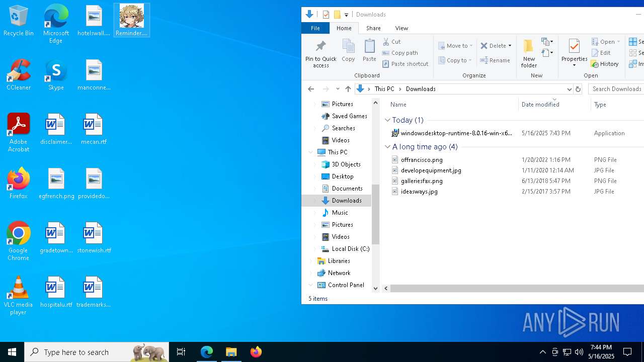644x362 pixels.
Task: Click the Task View taskbar button
Action: coord(181,352)
